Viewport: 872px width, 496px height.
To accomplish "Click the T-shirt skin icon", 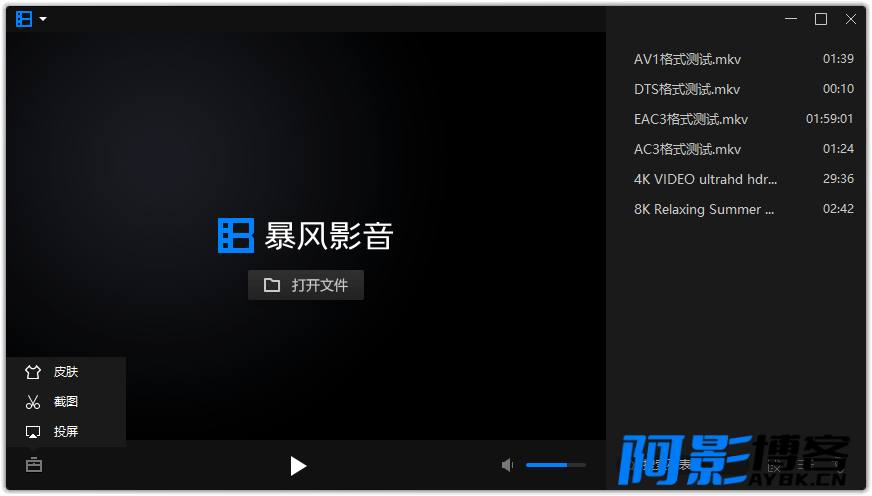I will pos(33,372).
